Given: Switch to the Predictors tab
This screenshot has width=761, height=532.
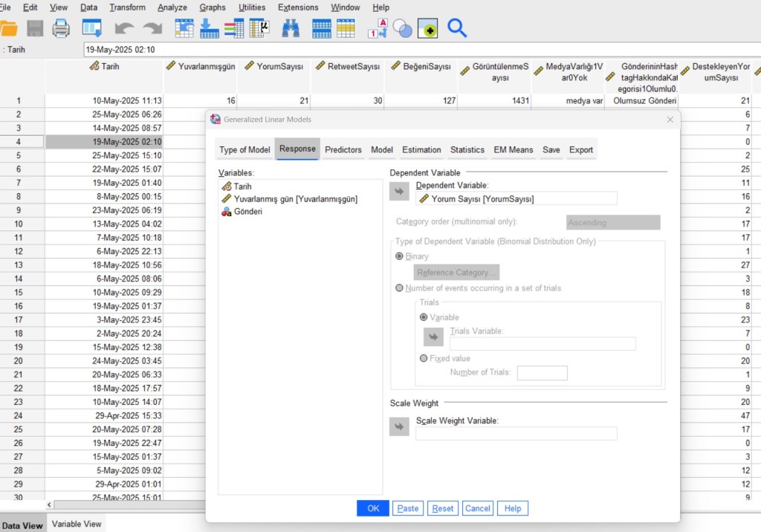Looking at the screenshot, I should click(x=343, y=149).
